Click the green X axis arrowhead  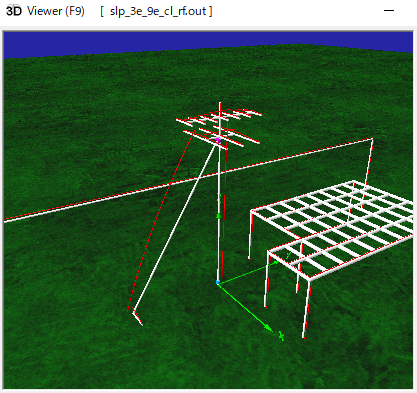point(269,328)
